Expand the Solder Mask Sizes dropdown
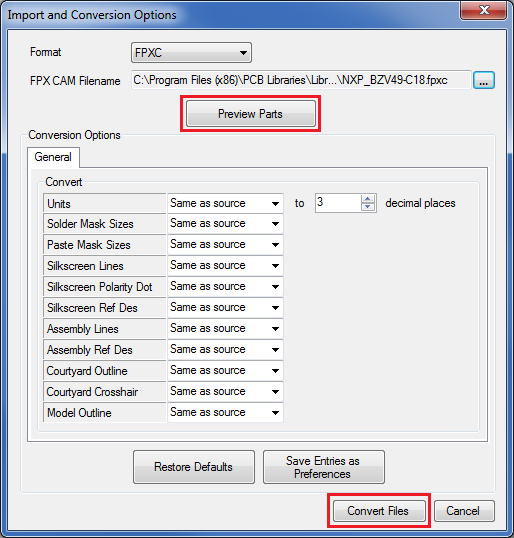The image size is (514, 538). [225, 224]
